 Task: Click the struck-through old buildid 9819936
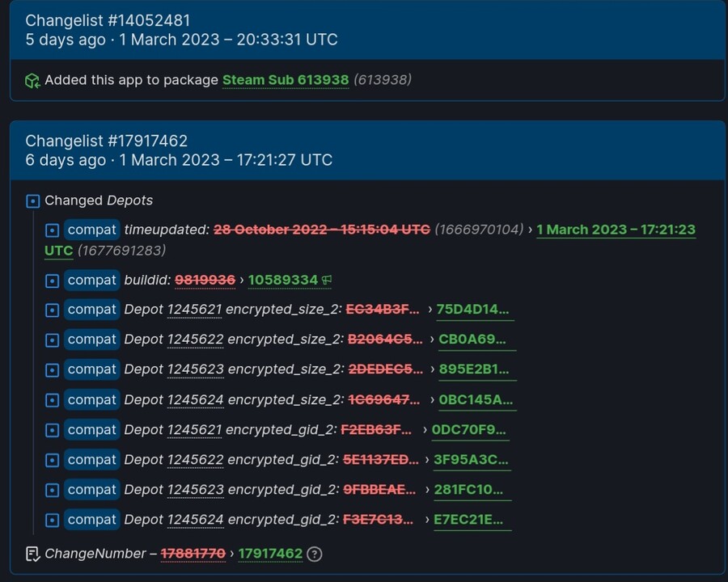coord(205,280)
